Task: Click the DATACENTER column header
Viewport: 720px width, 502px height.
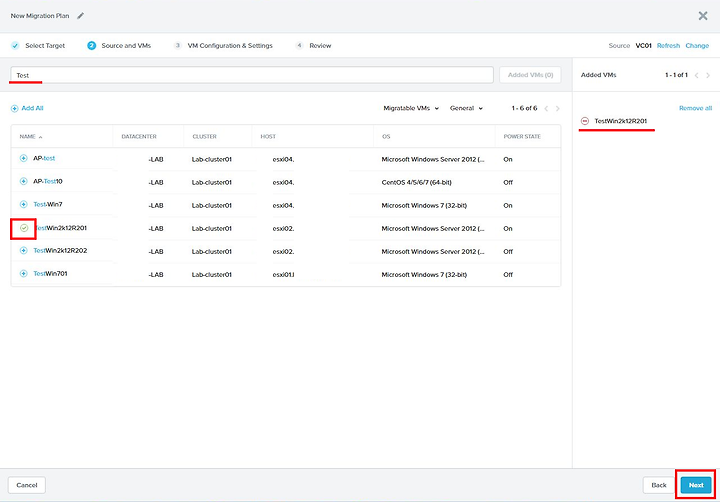Action: pos(139,136)
